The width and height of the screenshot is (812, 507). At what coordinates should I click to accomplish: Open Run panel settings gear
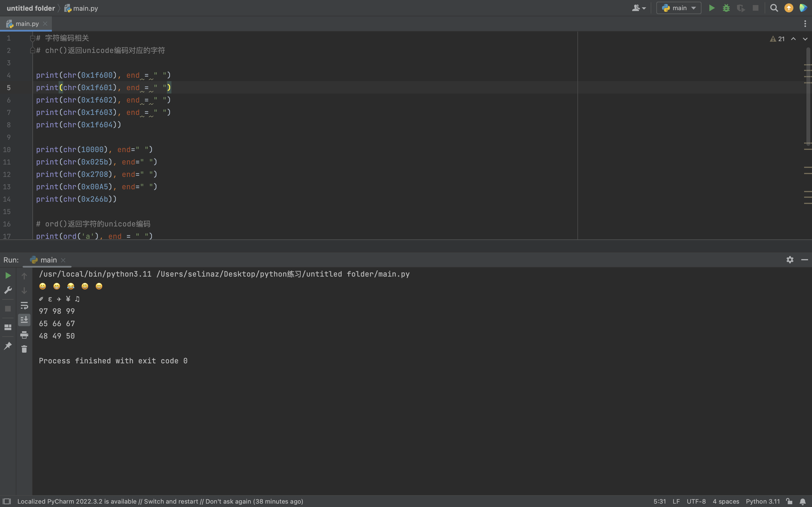coord(790,259)
